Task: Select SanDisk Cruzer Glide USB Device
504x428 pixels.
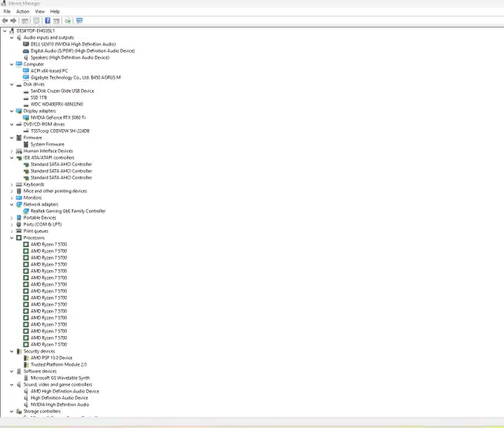Action: coord(62,90)
